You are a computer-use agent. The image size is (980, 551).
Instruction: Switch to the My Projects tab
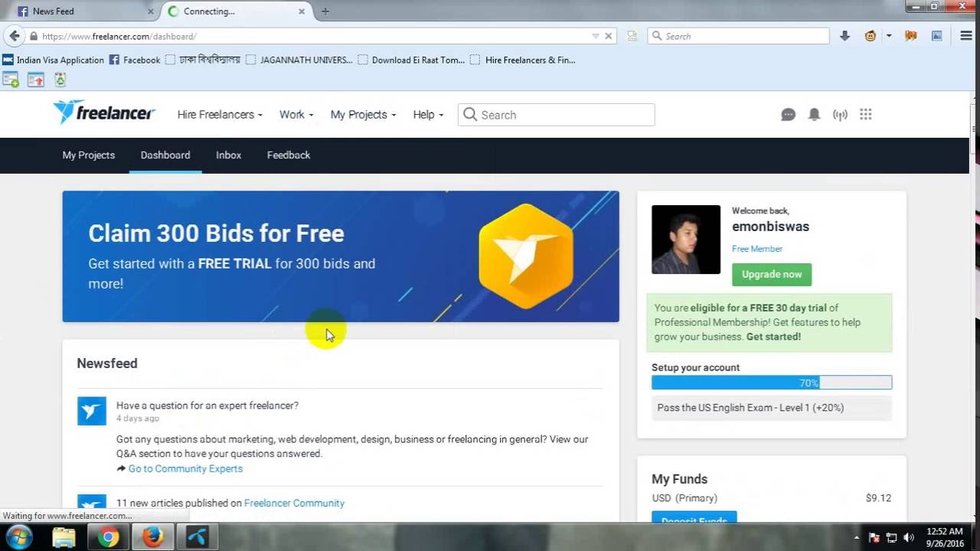(89, 155)
